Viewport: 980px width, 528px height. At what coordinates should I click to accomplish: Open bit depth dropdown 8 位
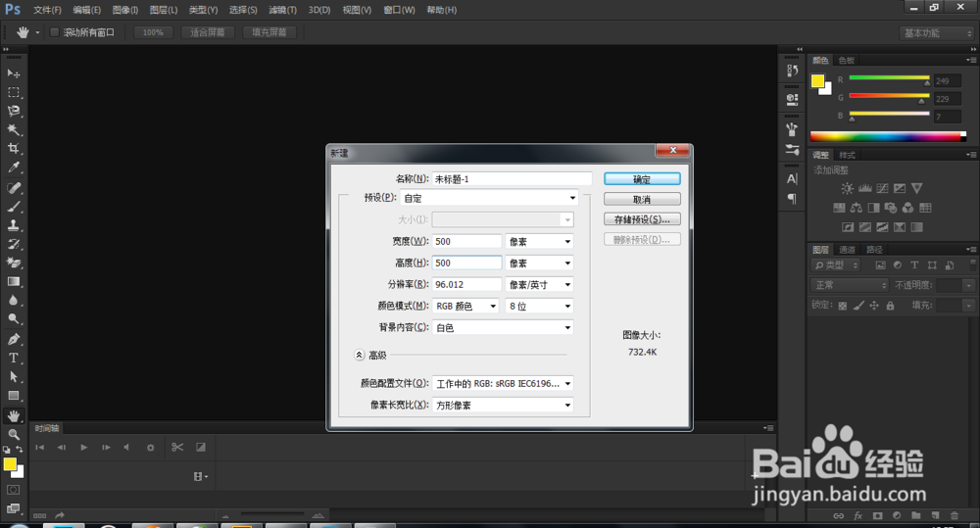[539, 307]
